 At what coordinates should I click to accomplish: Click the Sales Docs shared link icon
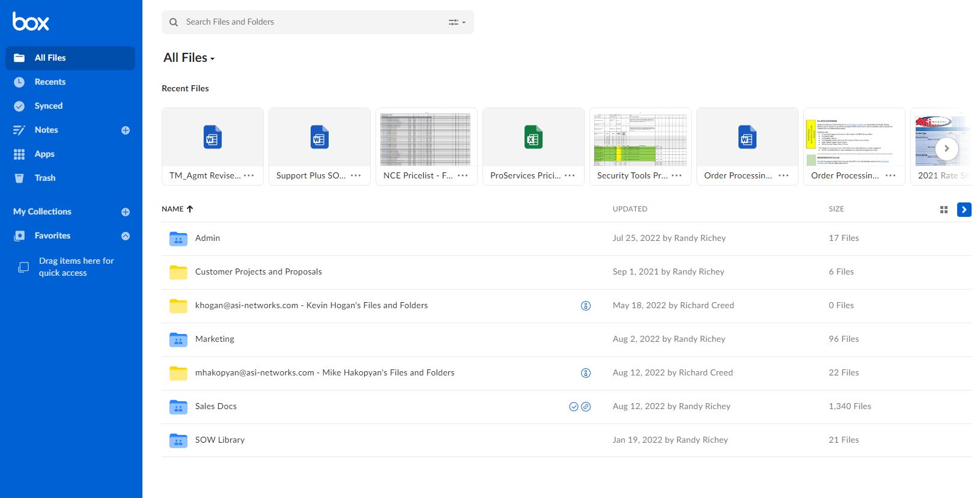(x=586, y=407)
